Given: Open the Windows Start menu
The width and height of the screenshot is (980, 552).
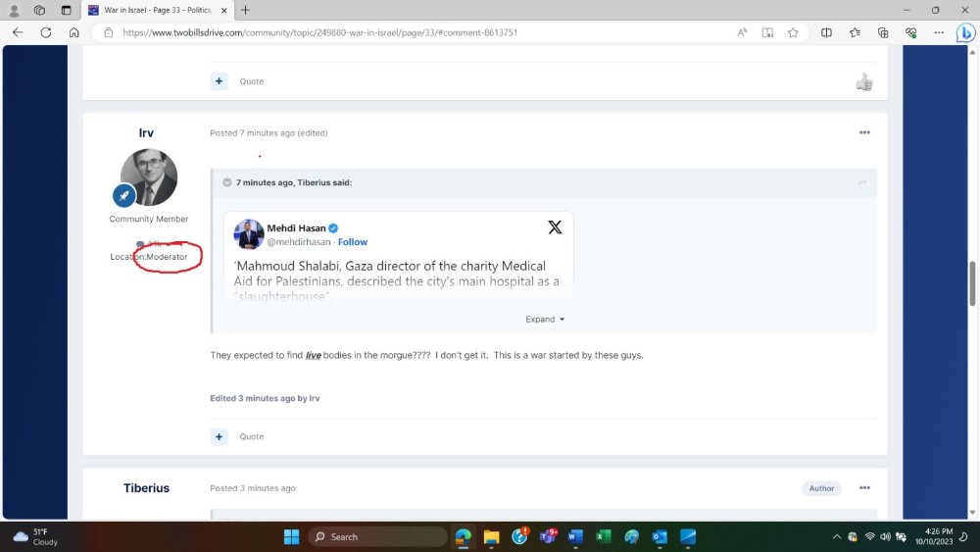Looking at the screenshot, I should pyautogui.click(x=291, y=536).
